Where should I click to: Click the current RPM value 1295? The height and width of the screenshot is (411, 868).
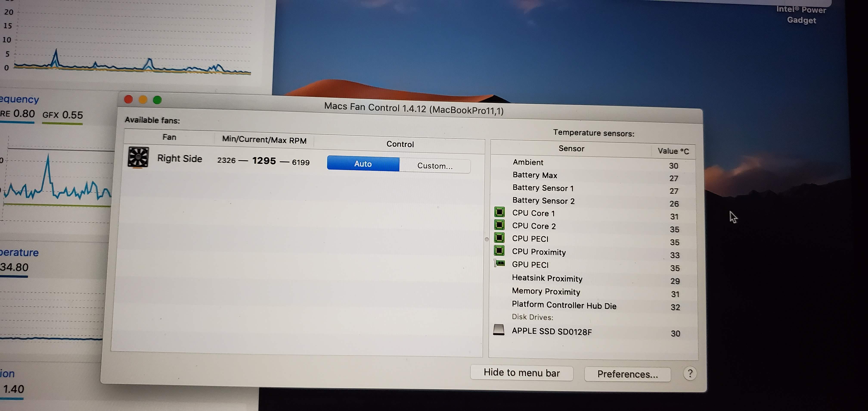pyautogui.click(x=264, y=161)
